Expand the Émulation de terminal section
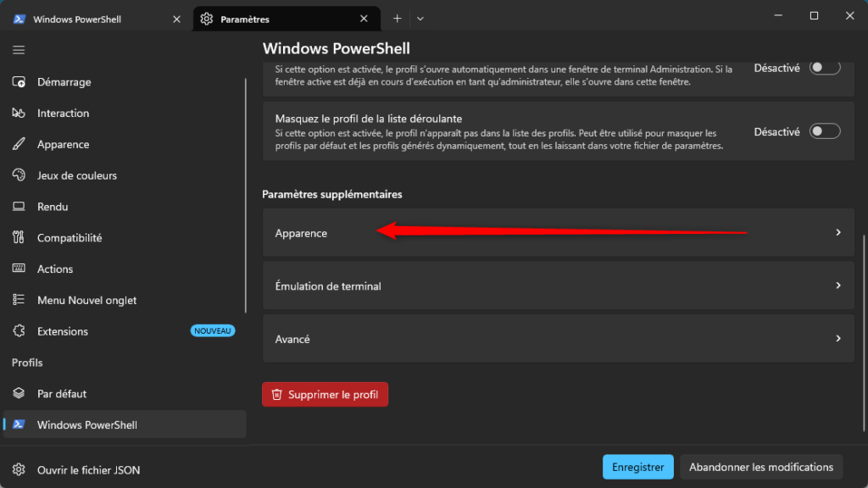 tap(558, 286)
